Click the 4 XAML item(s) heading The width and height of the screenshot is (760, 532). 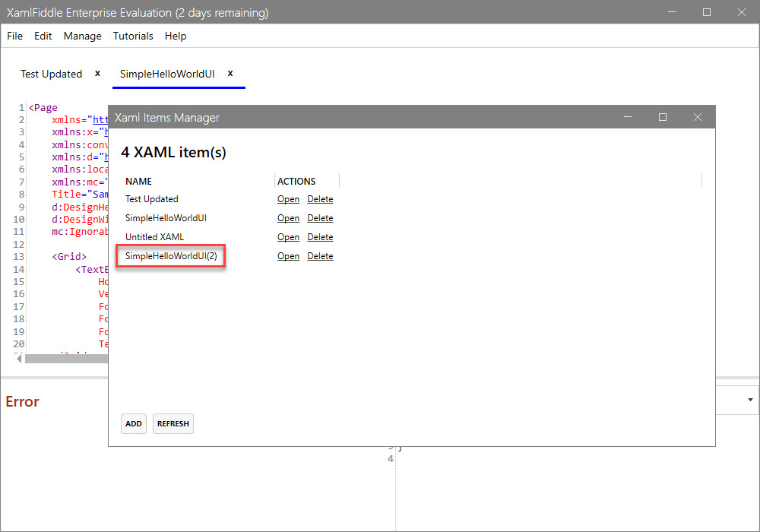[173, 152]
